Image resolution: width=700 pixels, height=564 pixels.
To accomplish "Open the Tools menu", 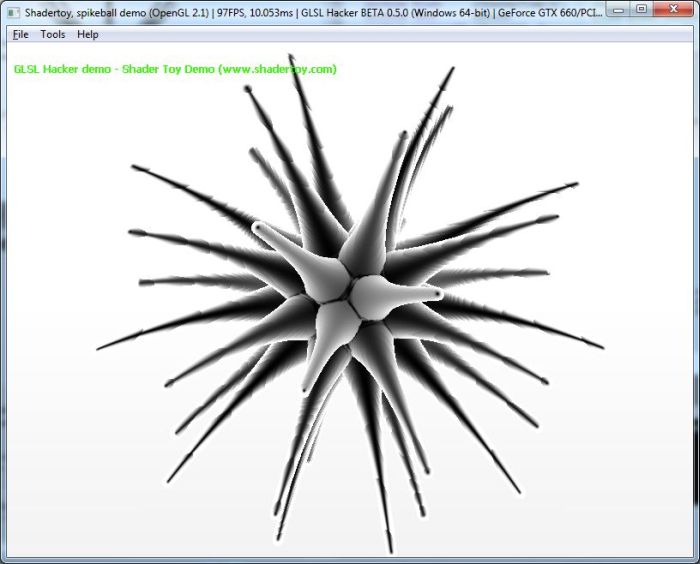I will pyautogui.click(x=53, y=34).
